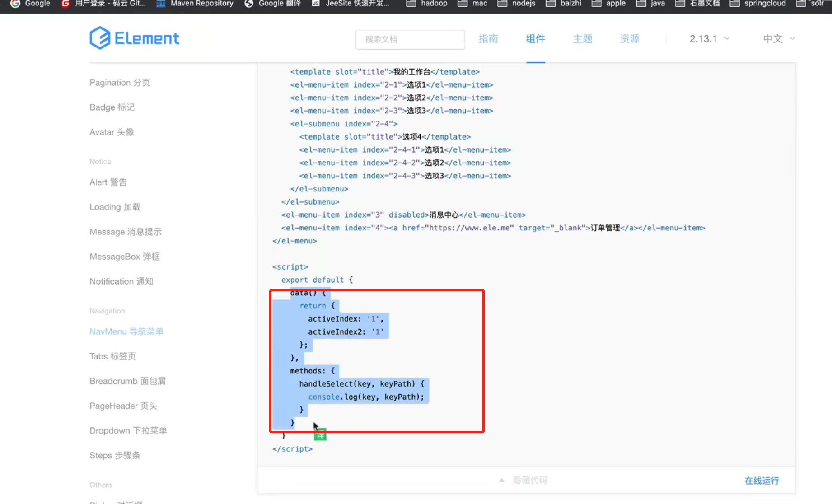Open the 2.13.1 version dropdown
Viewport: 832px width, 504px height.
pyautogui.click(x=710, y=39)
